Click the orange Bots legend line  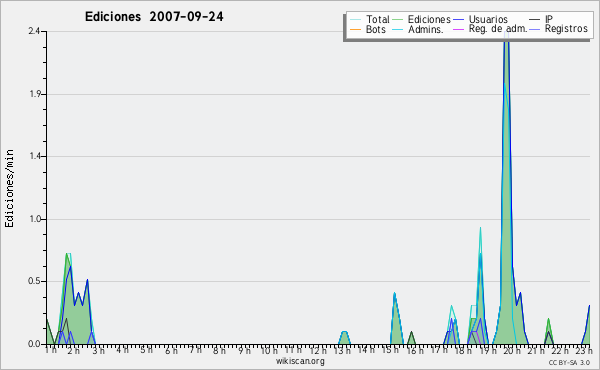click(355, 29)
